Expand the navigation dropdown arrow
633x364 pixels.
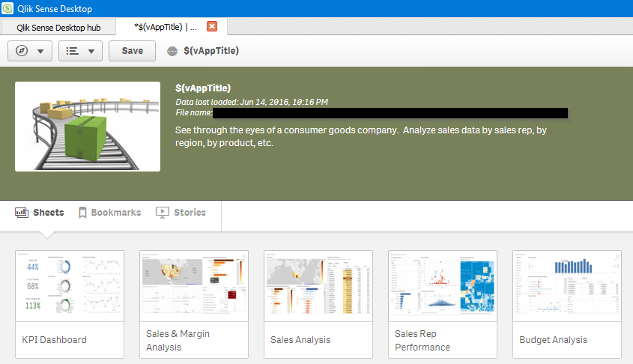[x=40, y=51]
